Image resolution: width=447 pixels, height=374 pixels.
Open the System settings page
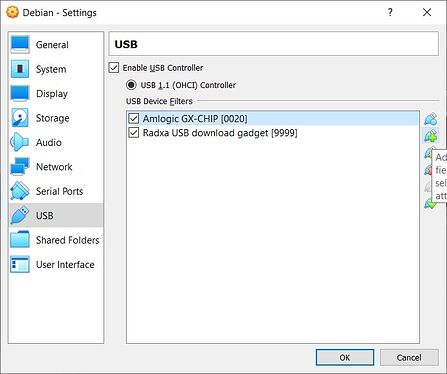pyautogui.click(x=56, y=69)
